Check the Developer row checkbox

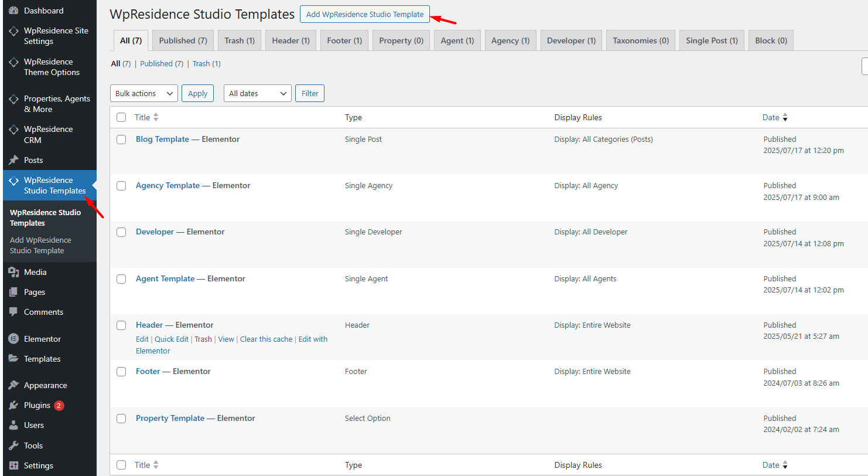pyautogui.click(x=121, y=232)
